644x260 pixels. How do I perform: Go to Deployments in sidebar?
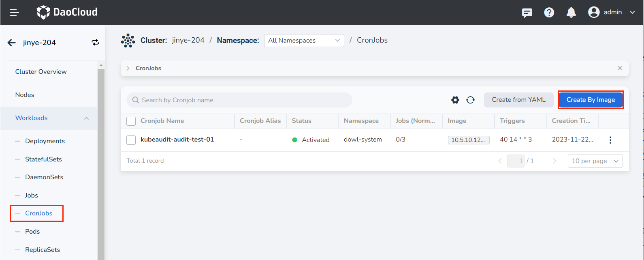coord(45,141)
